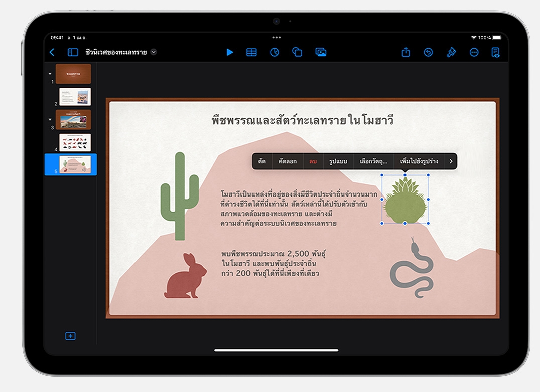Open the media insert icon

[x=321, y=52]
